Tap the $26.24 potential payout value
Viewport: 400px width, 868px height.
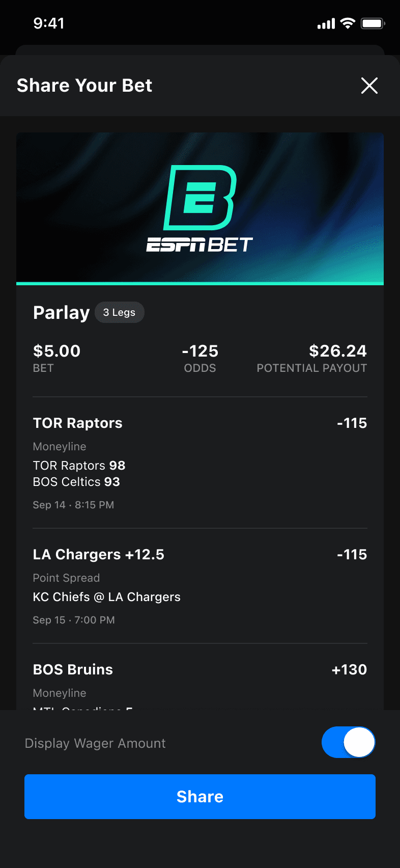(x=337, y=351)
